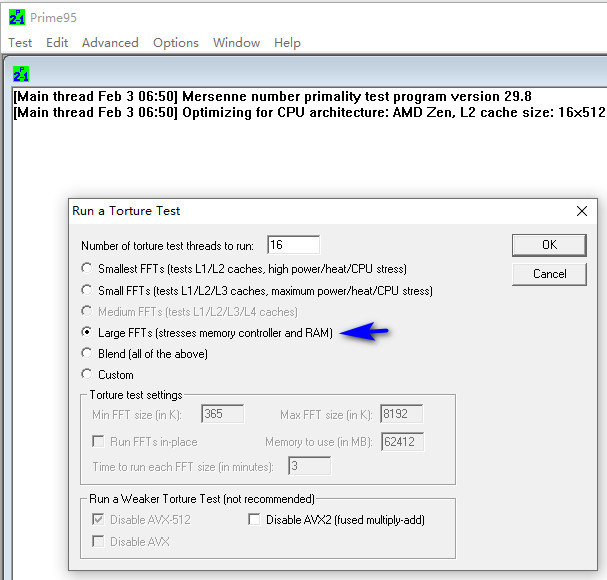Open the Window menu
Viewport: 607px width, 580px height.
click(237, 43)
